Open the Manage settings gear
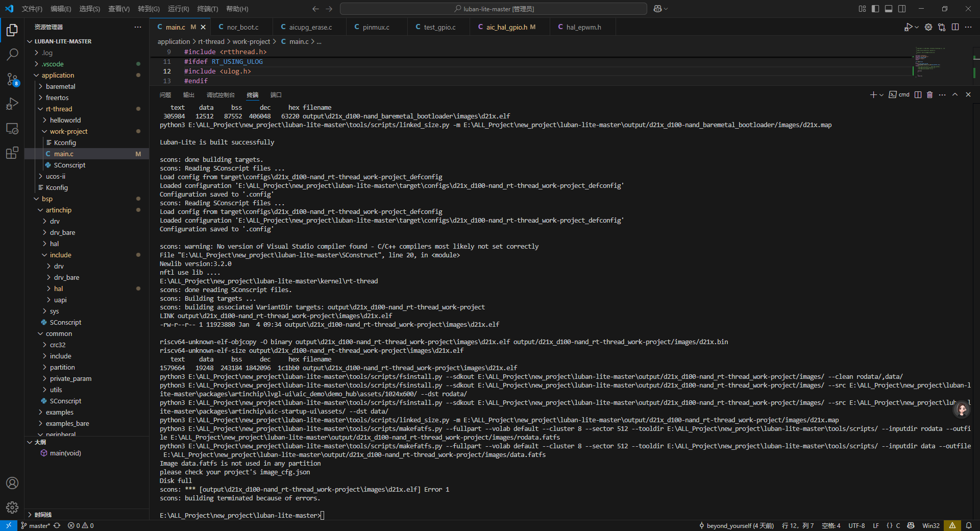Viewport: 980px width, 531px height. coord(12,507)
